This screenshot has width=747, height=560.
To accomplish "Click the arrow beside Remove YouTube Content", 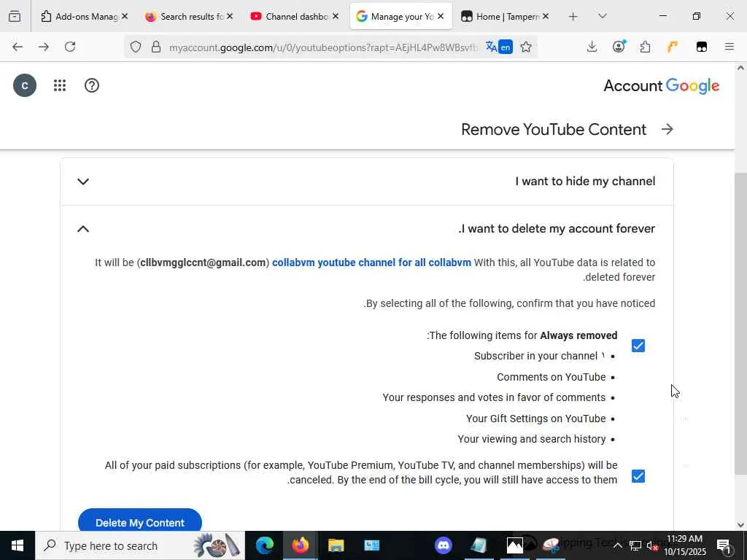I will click(667, 129).
